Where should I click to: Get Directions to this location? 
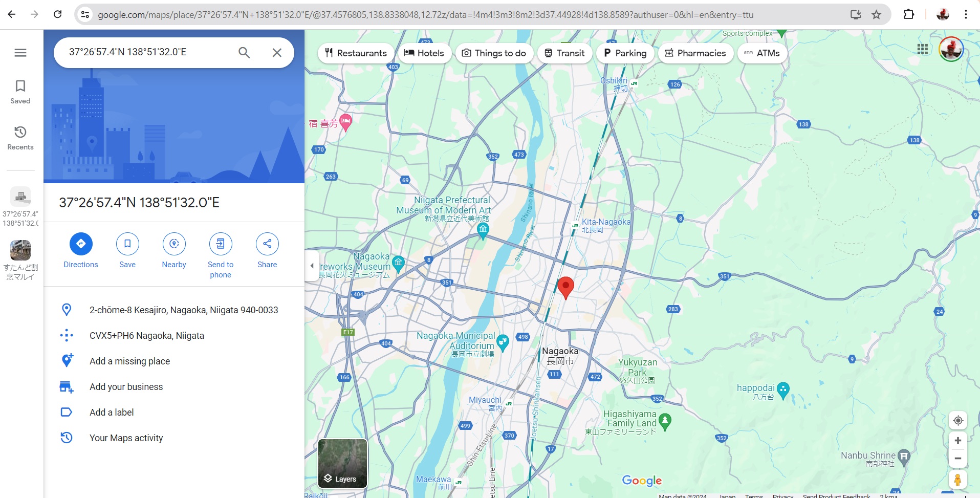point(81,251)
